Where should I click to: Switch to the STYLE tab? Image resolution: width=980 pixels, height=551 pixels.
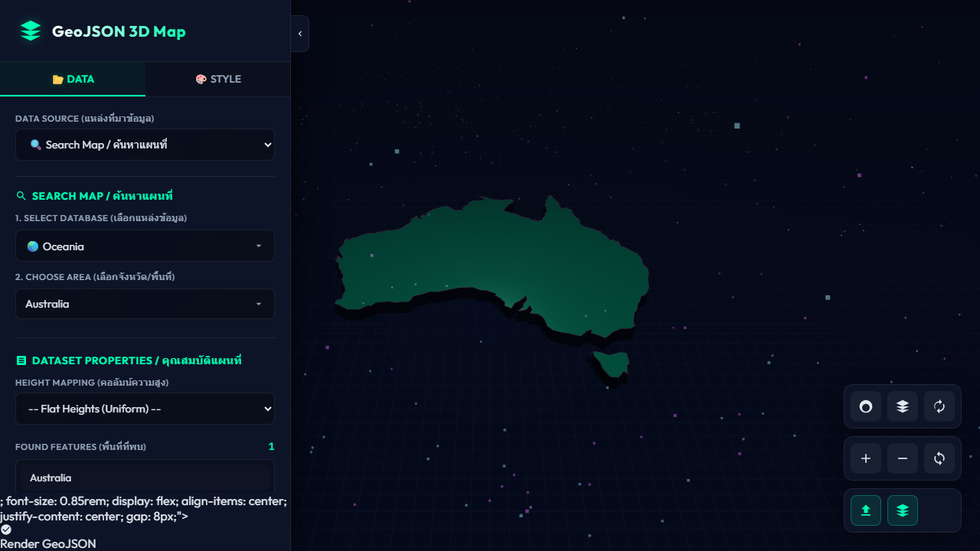click(218, 79)
